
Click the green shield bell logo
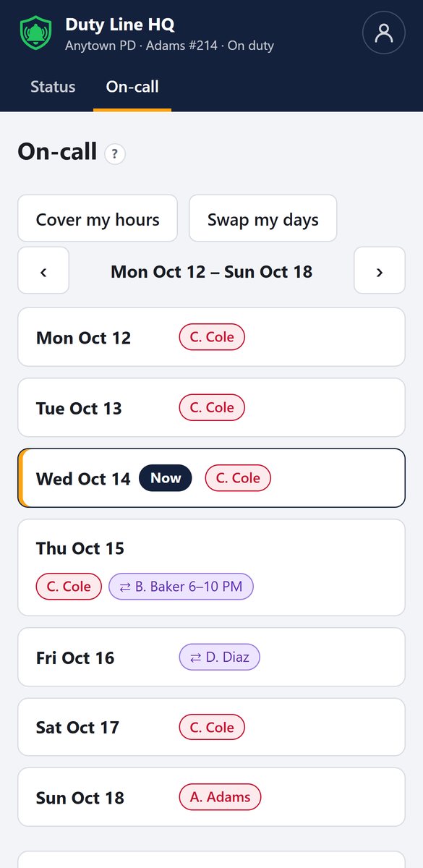tap(35, 33)
